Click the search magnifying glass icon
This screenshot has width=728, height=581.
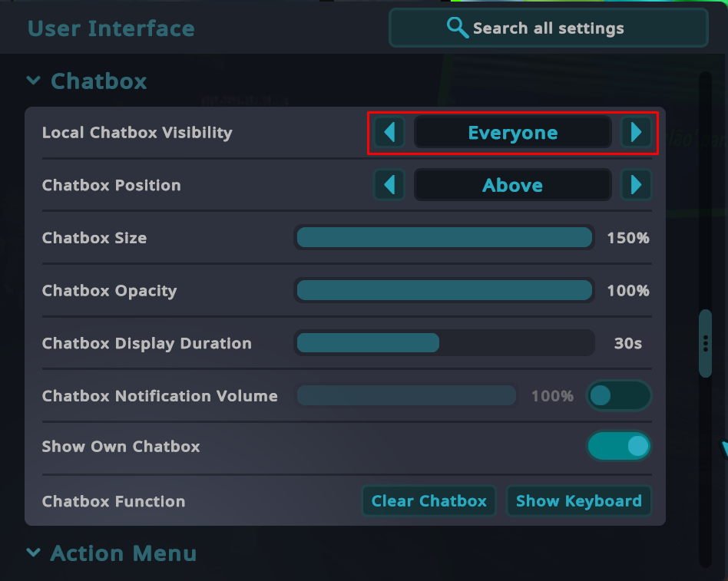[457, 28]
